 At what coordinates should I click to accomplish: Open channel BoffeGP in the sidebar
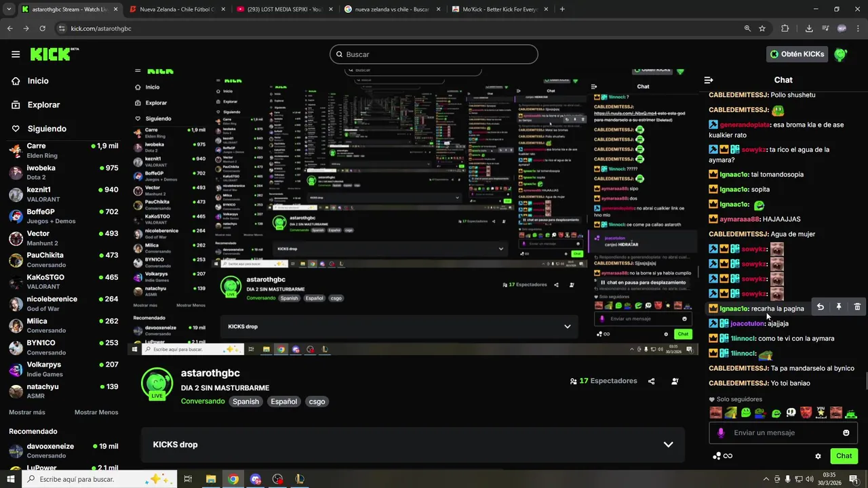[x=63, y=216]
